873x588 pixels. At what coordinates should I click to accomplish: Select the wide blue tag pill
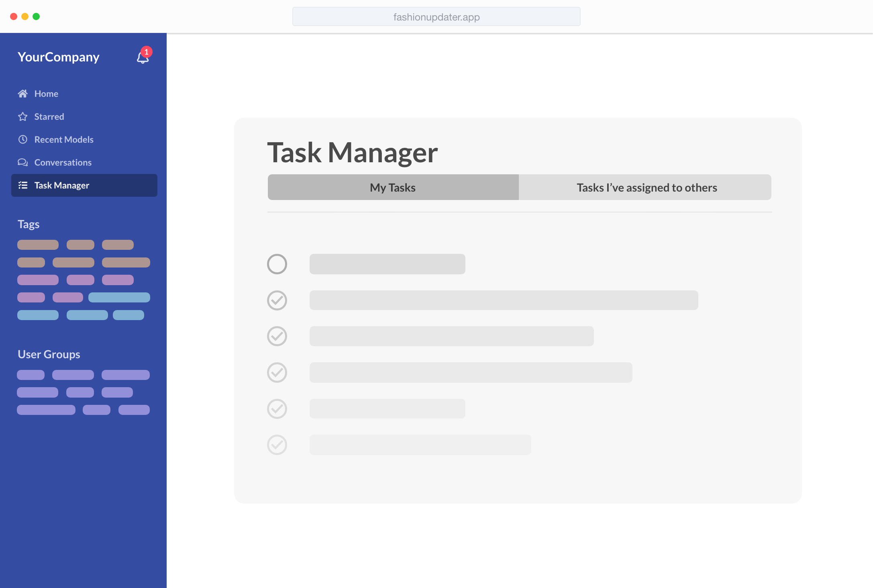(119, 297)
